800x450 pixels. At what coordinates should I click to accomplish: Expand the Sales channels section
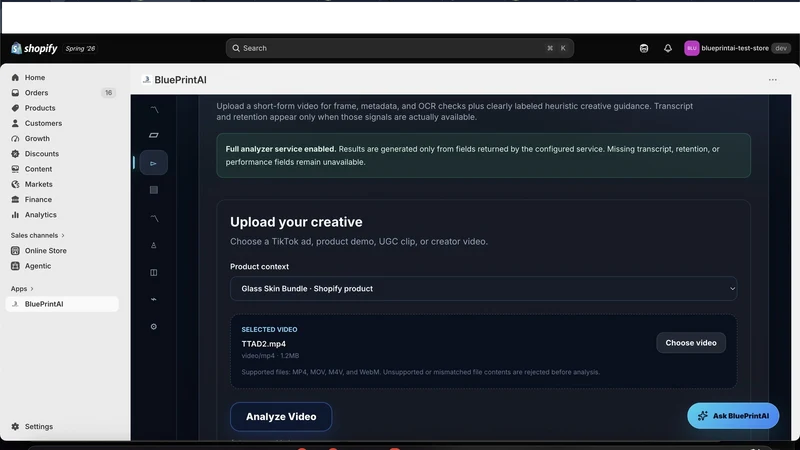[x=38, y=235]
